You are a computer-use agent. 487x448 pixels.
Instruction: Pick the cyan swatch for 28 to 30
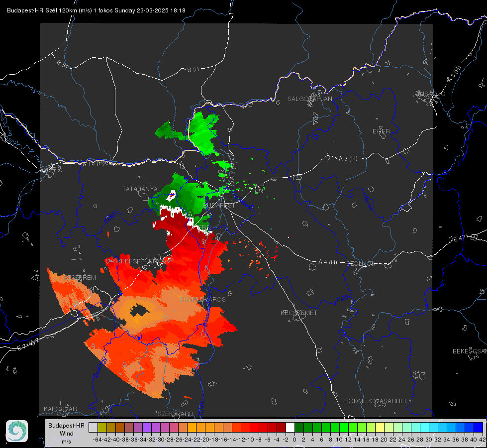pyautogui.click(x=425, y=428)
